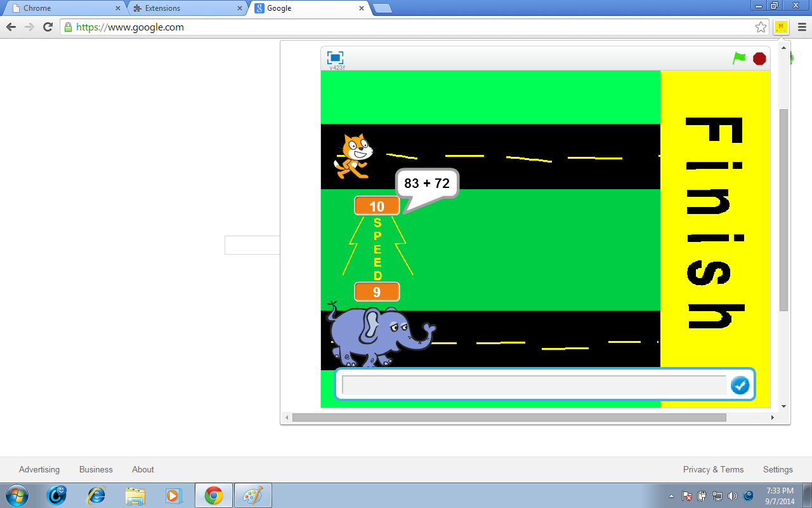Open Windows Start menu
The height and width of the screenshot is (508, 812).
(16, 495)
